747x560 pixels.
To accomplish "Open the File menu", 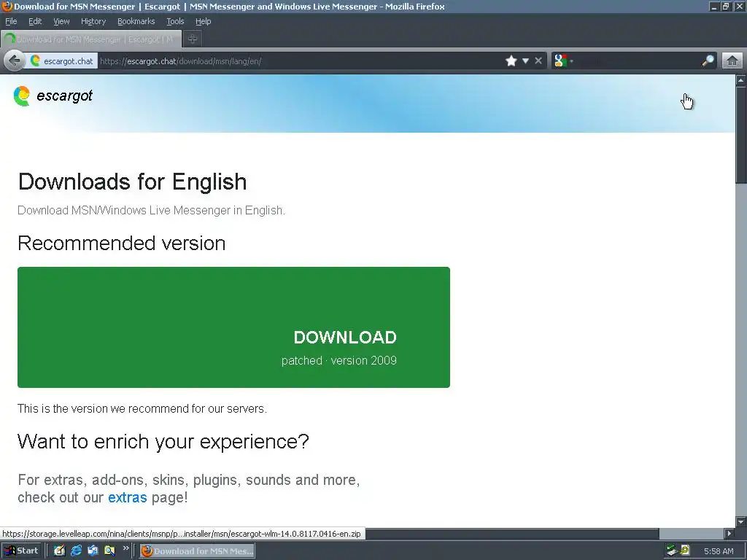I will [11, 21].
